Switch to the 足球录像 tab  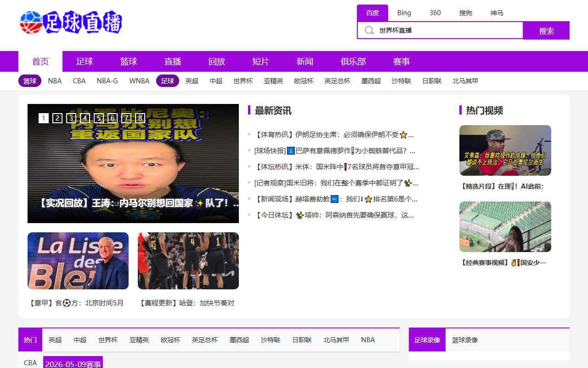point(427,340)
